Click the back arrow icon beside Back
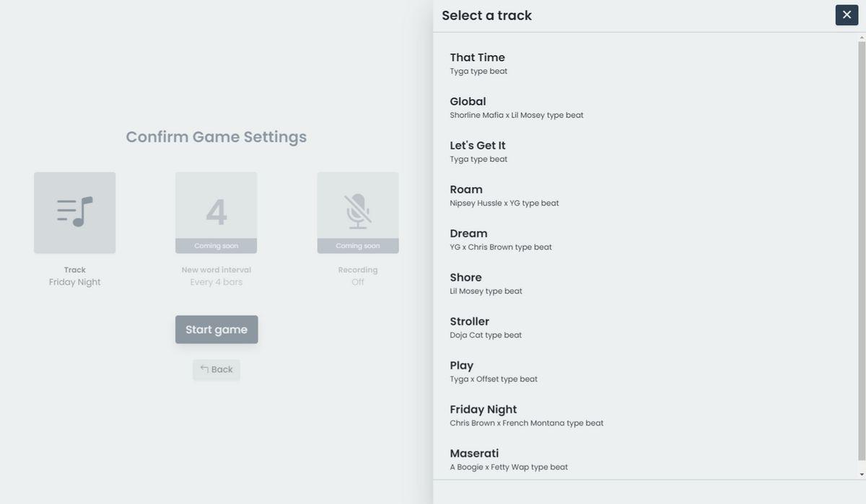 [x=204, y=369]
